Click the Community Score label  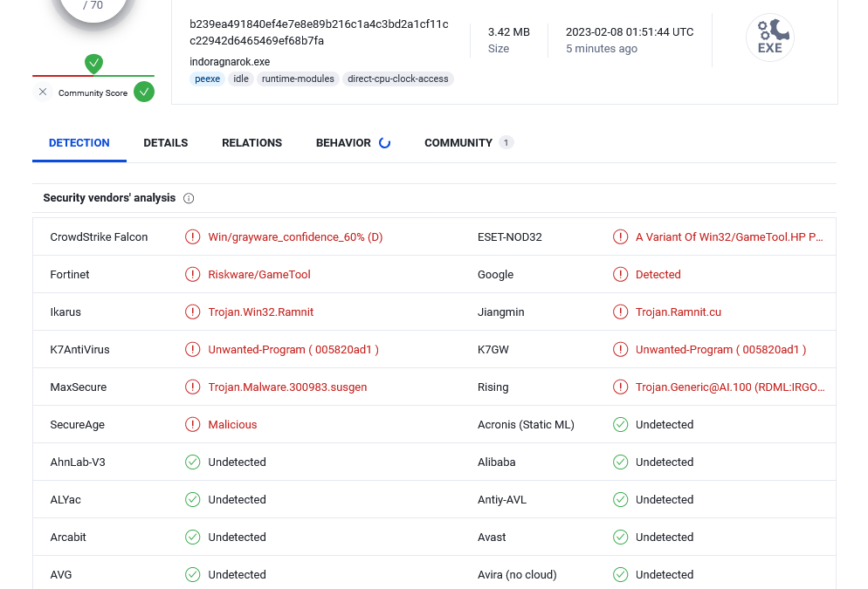tap(93, 92)
